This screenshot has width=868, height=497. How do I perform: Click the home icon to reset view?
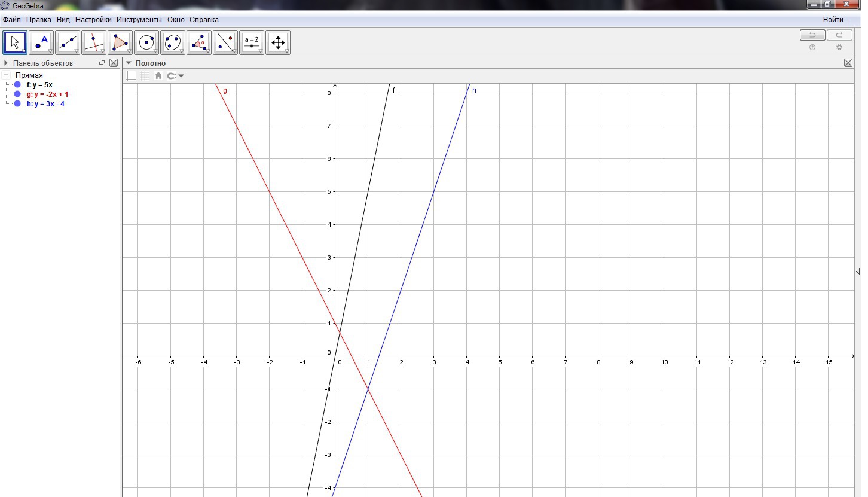click(x=158, y=75)
